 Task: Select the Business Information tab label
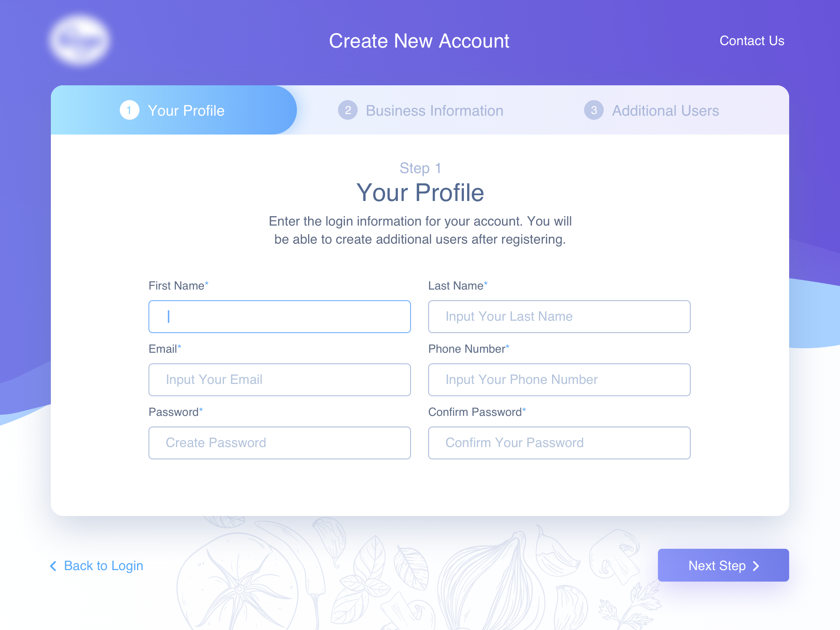[x=435, y=110]
